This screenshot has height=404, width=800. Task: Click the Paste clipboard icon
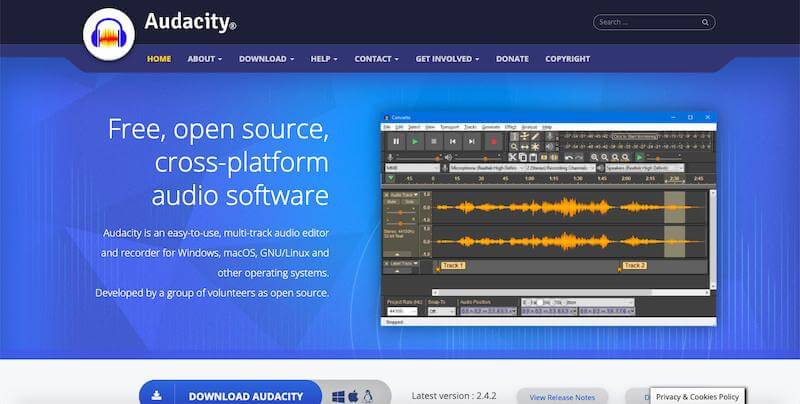point(533,157)
